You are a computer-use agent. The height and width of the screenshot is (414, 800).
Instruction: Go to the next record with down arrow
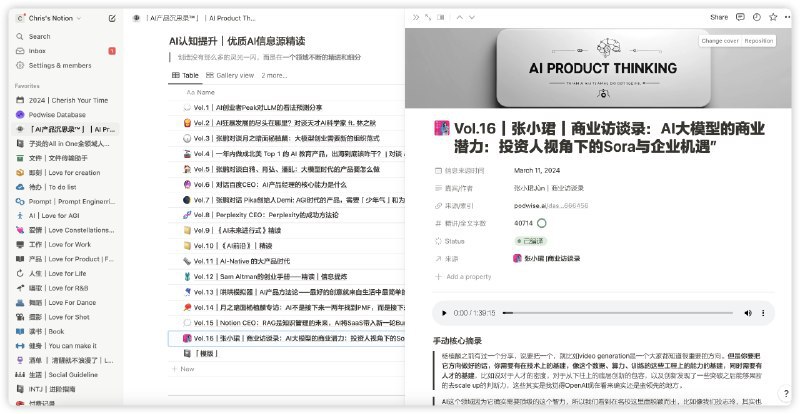pyautogui.click(x=472, y=17)
